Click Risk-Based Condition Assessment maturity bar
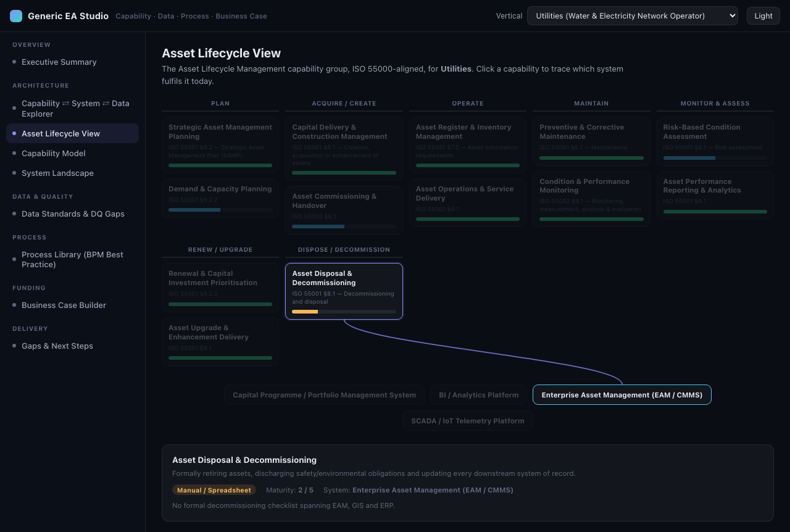This screenshot has height=532, width=790. pyautogui.click(x=715, y=158)
